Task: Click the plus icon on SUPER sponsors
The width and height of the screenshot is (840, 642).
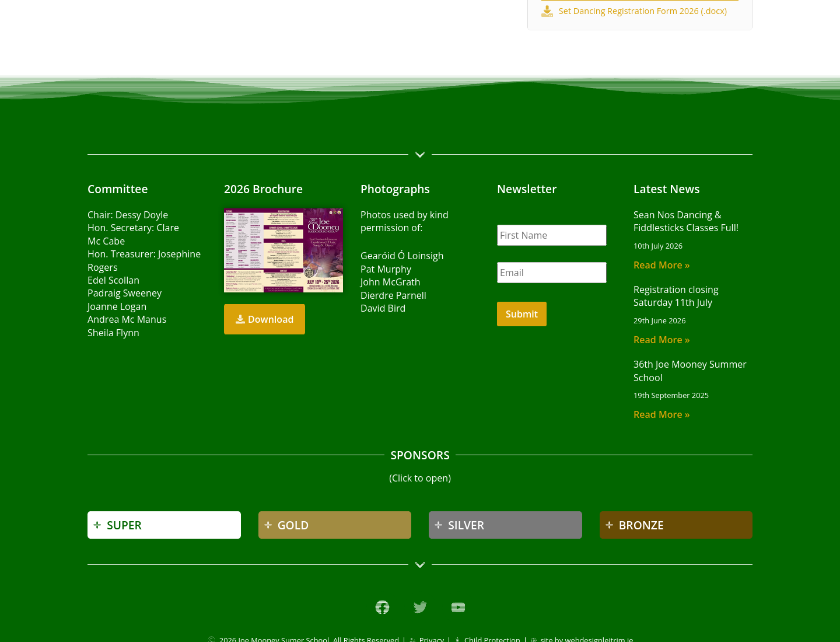Action: click(97, 525)
